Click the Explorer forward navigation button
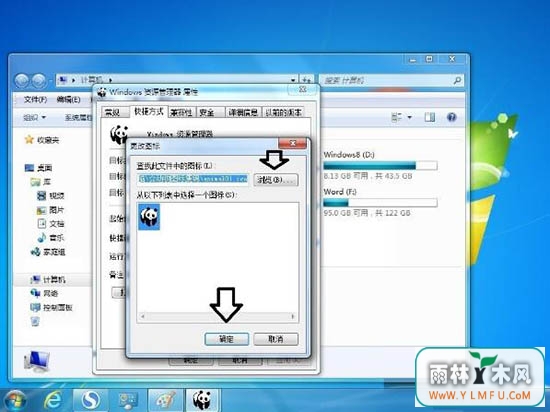The width and height of the screenshot is (550, 412). (x=38, y=81)
